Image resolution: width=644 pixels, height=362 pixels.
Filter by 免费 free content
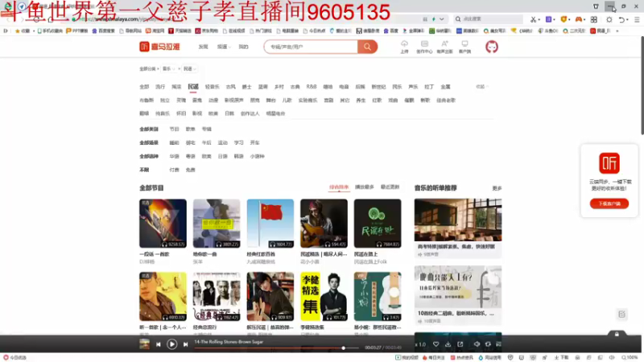click(x=190, y=170)
